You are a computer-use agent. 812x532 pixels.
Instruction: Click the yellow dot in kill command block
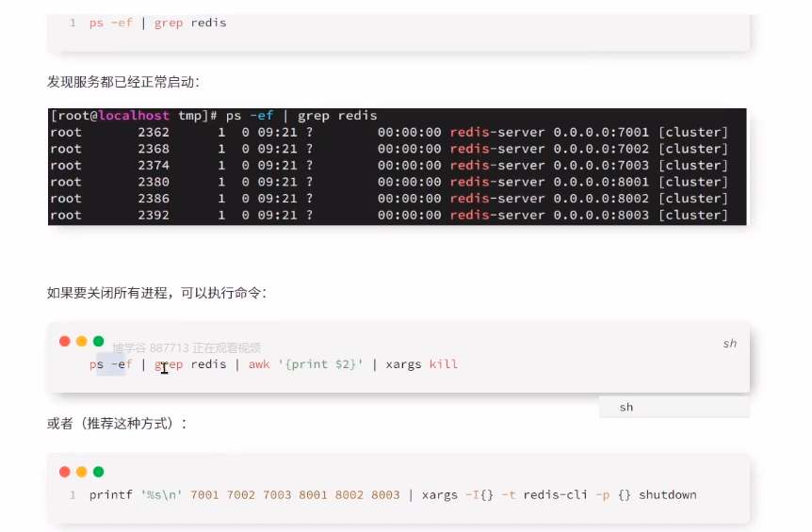(x=81, y=341)
